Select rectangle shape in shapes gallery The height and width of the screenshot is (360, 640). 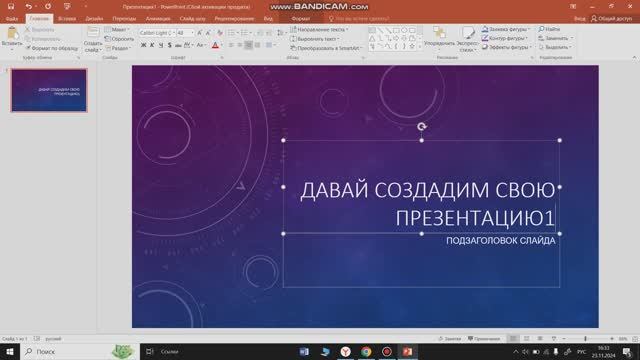[x=396, y=30]
